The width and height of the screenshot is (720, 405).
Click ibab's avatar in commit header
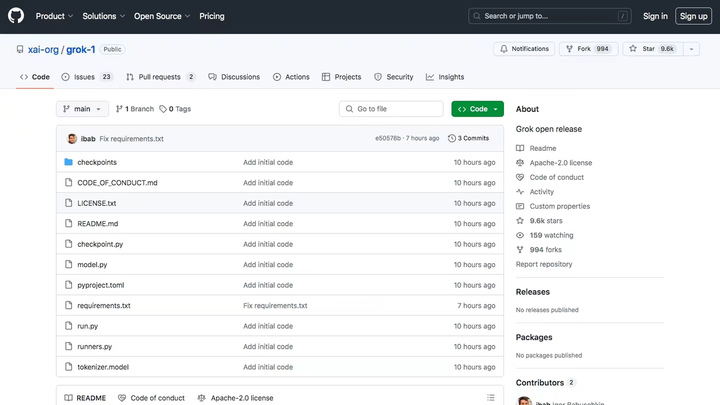72,139
